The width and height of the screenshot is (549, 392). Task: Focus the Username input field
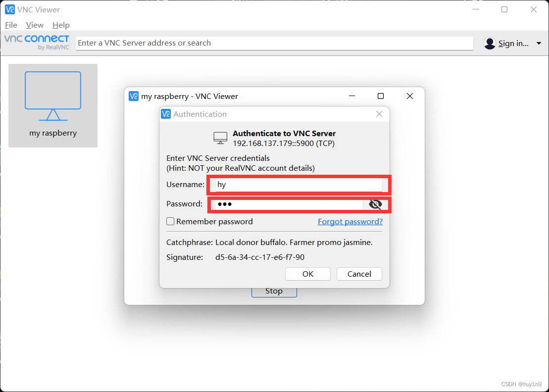pos(299,185)
